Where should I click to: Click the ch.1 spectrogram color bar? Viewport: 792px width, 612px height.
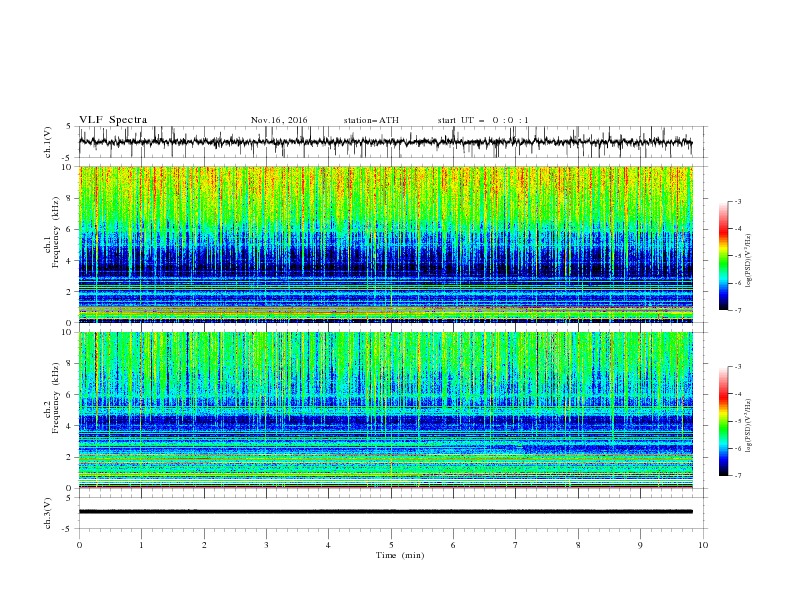tap(724, 256)
